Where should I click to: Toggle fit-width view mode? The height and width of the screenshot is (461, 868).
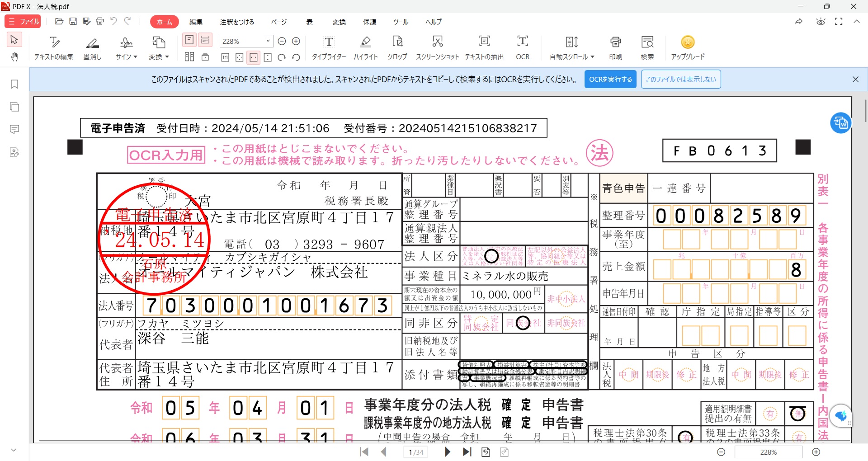(254, 57)
